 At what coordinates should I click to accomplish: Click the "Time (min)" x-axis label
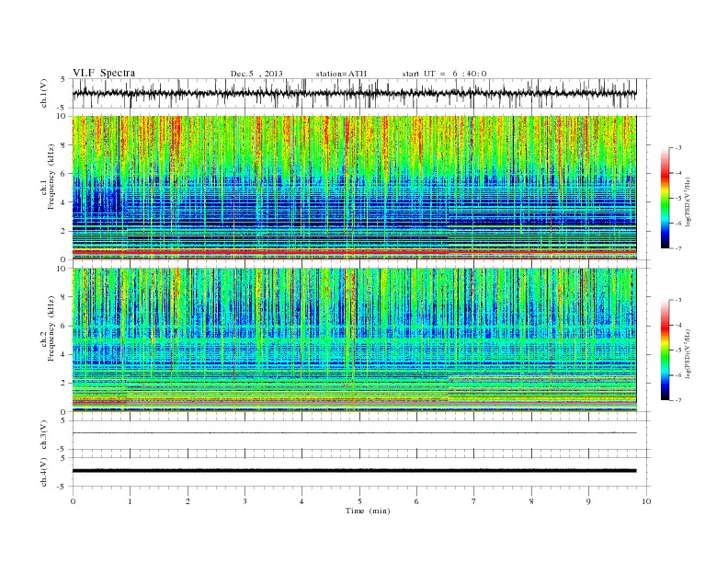[368, 511]
